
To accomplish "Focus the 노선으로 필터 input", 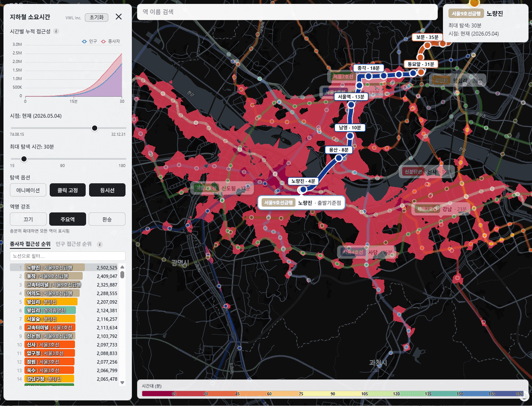I will tap(68, 256).
